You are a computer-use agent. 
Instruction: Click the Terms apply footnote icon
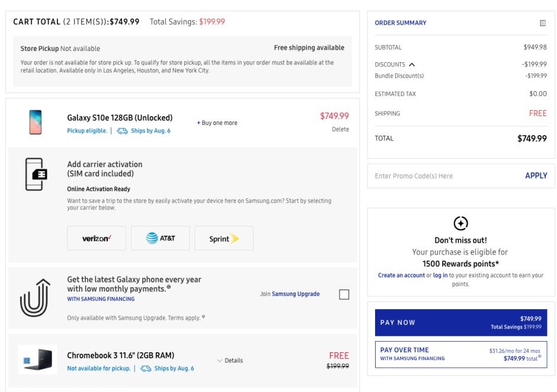[203, 316]
